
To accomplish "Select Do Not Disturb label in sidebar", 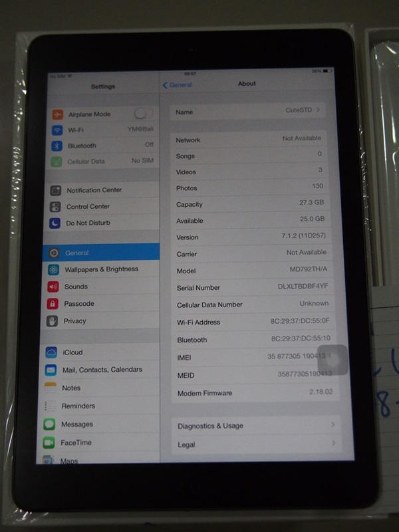I will coord(88,223).
